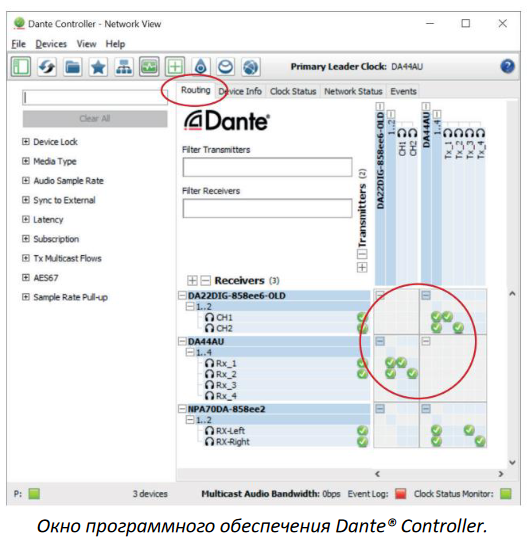The width and height of the screenshot is (529, 548).
Task: Click the horizontal scrollbar right arrow
Action: (500, 474)
